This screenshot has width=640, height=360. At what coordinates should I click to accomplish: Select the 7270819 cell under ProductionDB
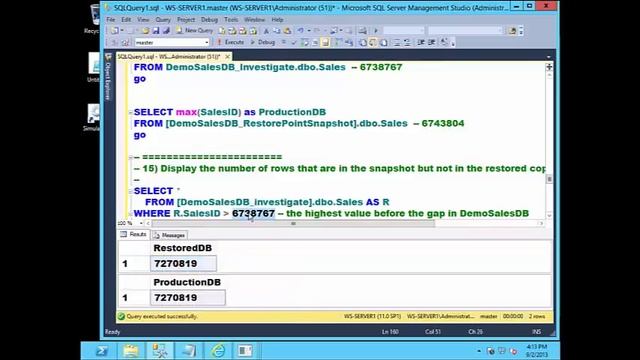pyautogui.click(x=188, y=298)
